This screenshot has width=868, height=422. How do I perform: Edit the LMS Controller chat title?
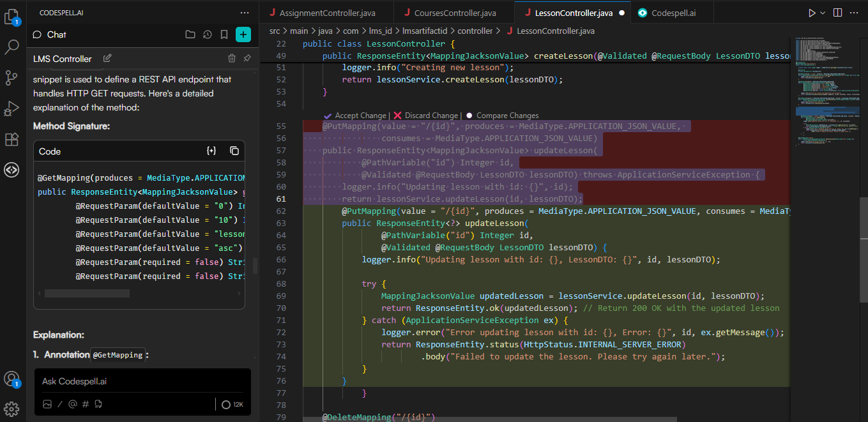(107, 58)
